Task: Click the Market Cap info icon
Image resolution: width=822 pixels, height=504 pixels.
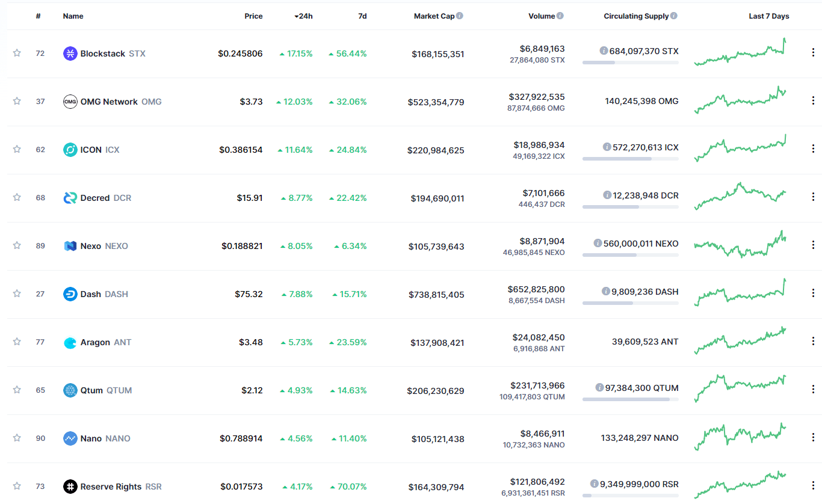Action: pyautogui.click(x=460, y=16)
